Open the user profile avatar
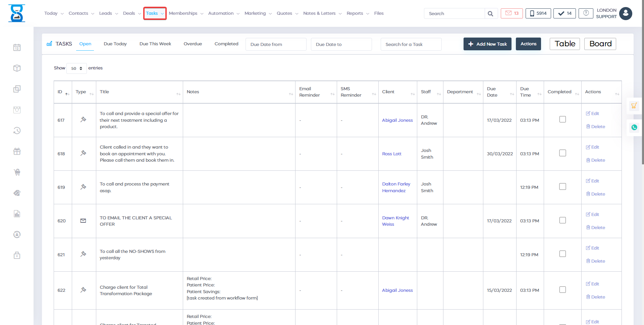644x325 pixels. point(626,13)
